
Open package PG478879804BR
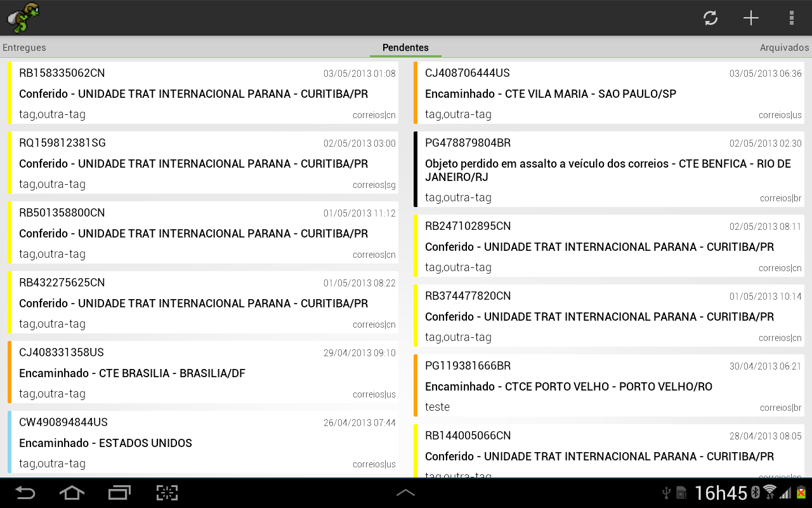pos(609,169)
